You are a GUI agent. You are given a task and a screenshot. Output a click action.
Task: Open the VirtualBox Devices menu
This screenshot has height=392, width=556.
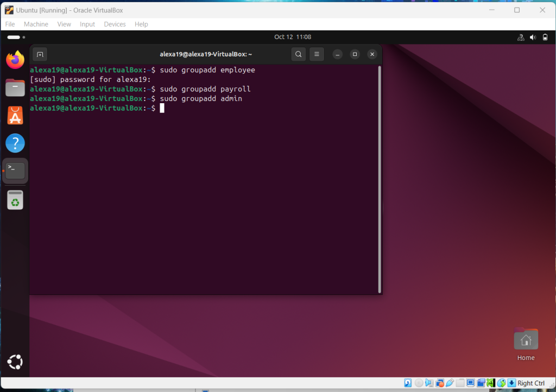[x=115, y=24]
